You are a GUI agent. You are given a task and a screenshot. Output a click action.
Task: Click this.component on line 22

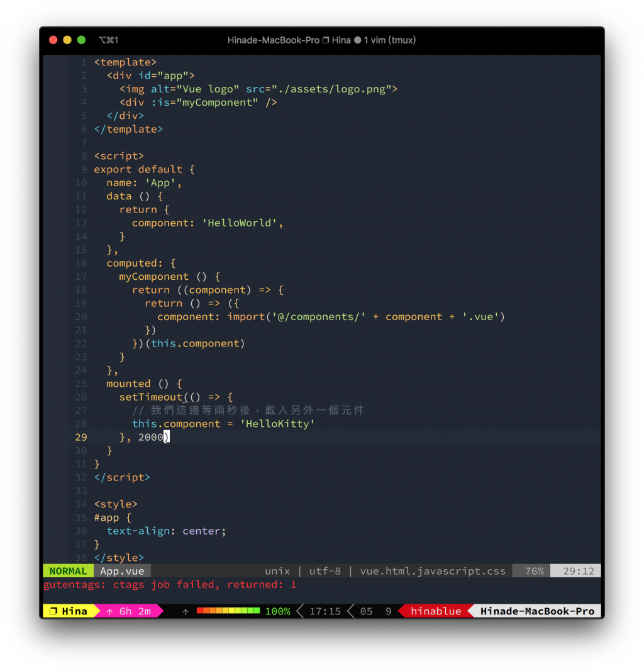coord(195,343)
